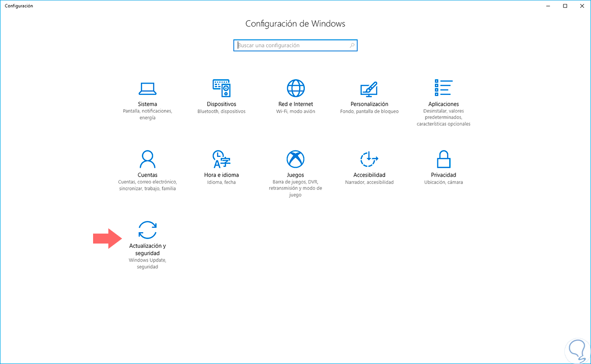Select the 'Personalización' category label
This screenshot has width=591, height=364.
pos(369,104)
